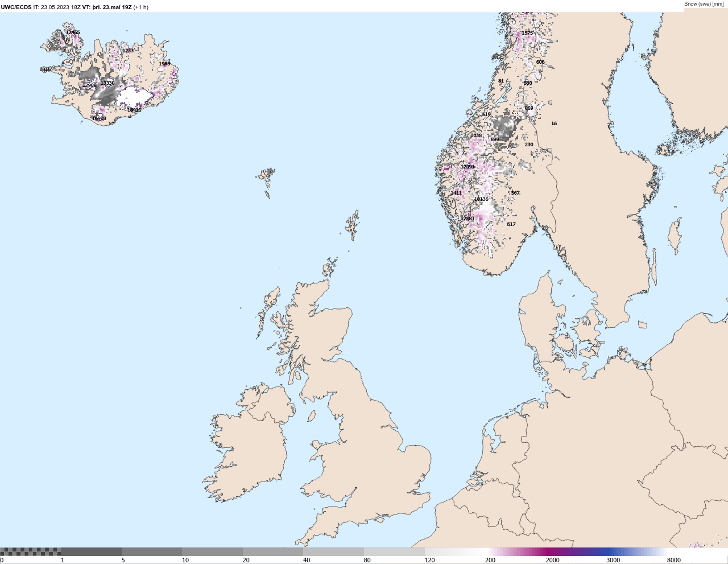This screenshot has height=564, width=728.
Task: Click the 40 legend tick label
Action: point(307,561)
